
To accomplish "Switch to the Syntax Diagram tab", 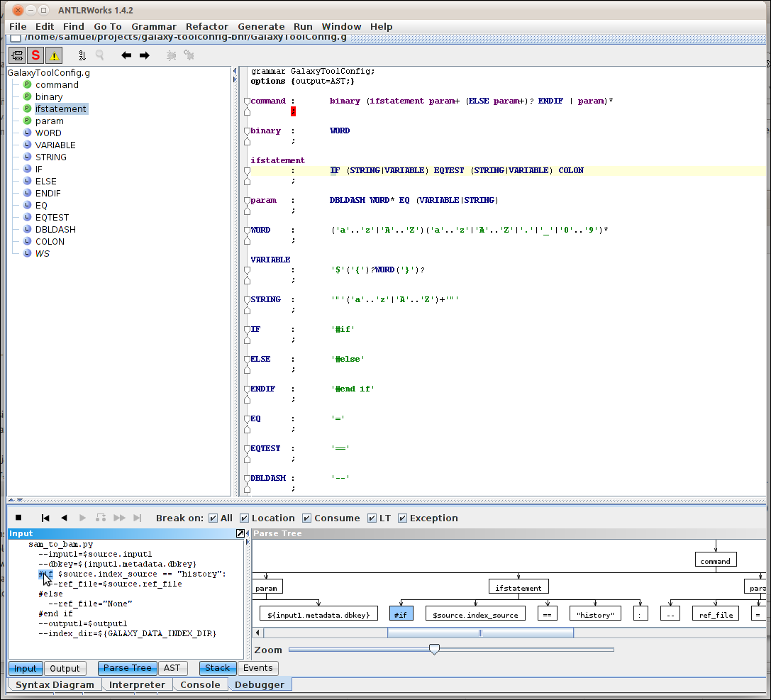I will coord(55,685).
